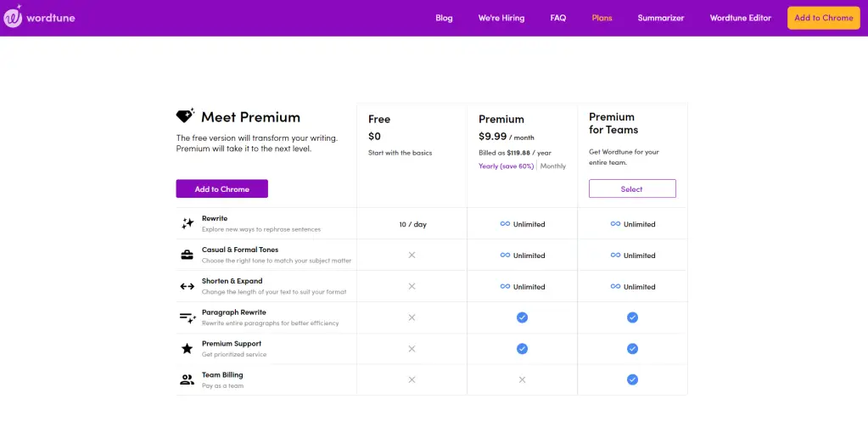This screenshot has width=868, height=427.
Task: Click "Get prioritized service" description
Action: click(x=234, y=355)
